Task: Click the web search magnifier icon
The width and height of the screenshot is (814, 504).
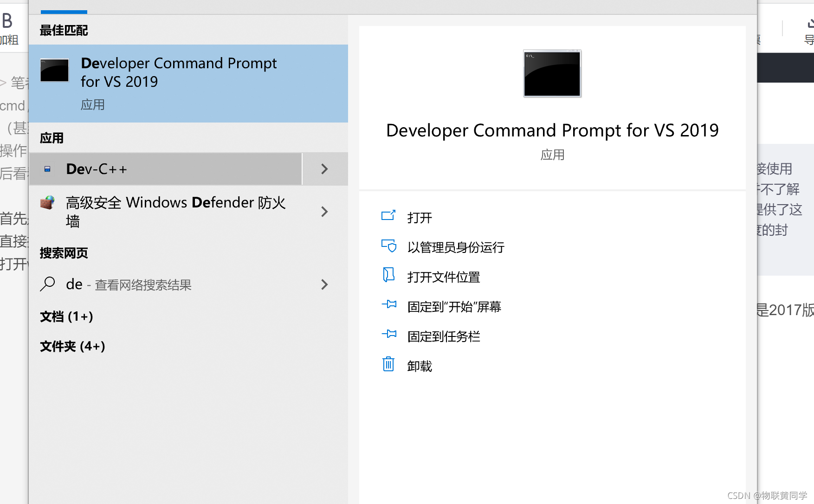Action: 47,284
